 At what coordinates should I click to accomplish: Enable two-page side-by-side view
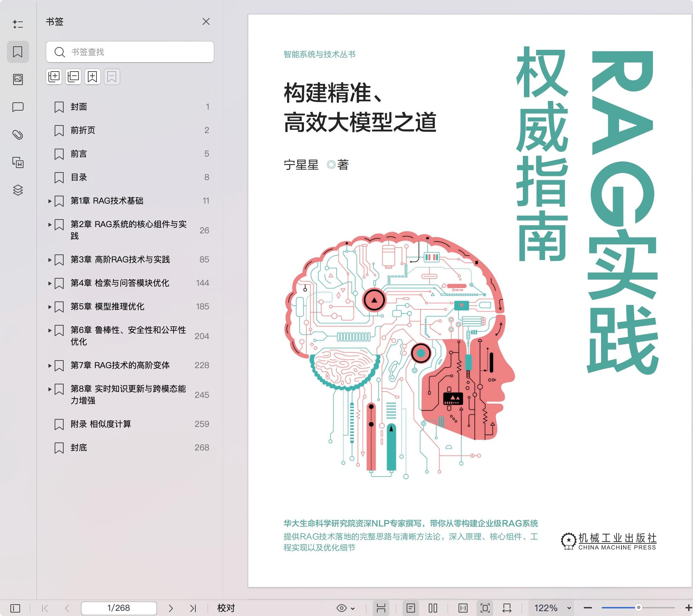pyautogui.click(x=432, y=608)
